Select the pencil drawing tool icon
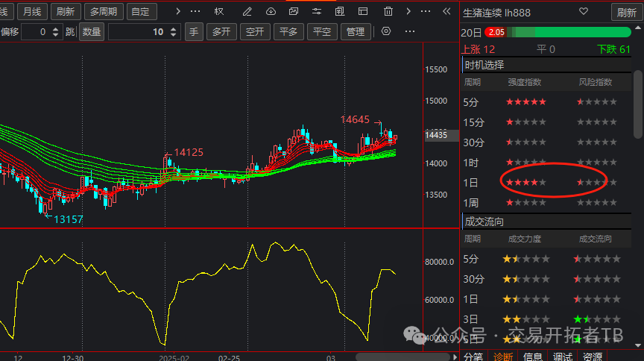The image size is (644, 361). (247, 11)
